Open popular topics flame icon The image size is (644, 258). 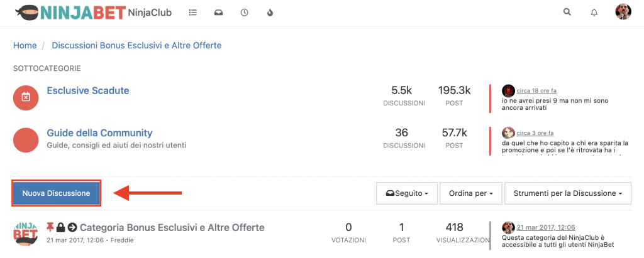coord(270,12)
